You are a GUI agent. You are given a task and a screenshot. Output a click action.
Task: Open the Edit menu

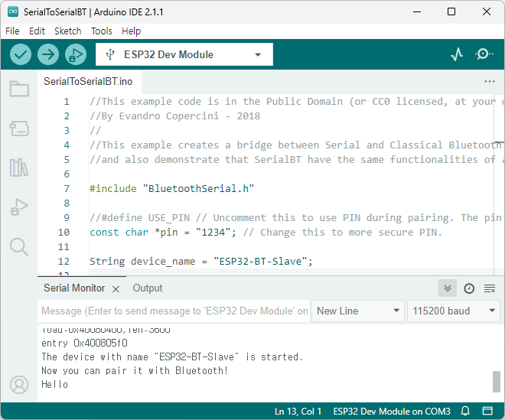(37, 31)
